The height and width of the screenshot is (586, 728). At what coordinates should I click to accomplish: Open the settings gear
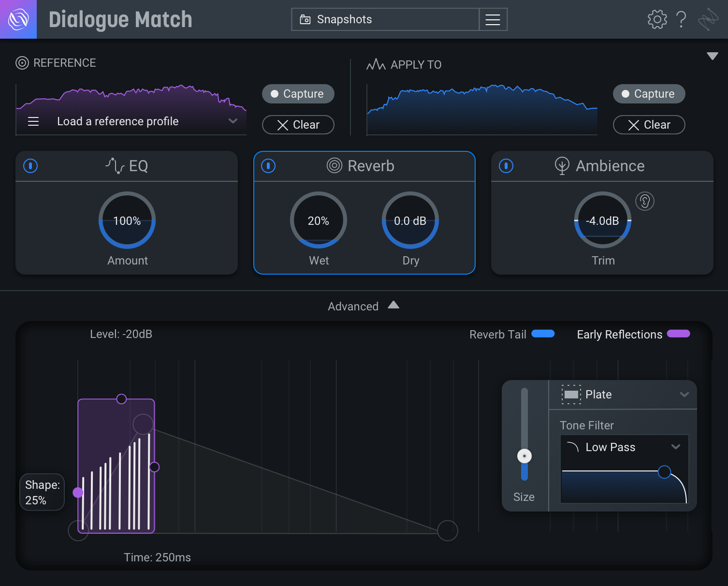point(656,19)
